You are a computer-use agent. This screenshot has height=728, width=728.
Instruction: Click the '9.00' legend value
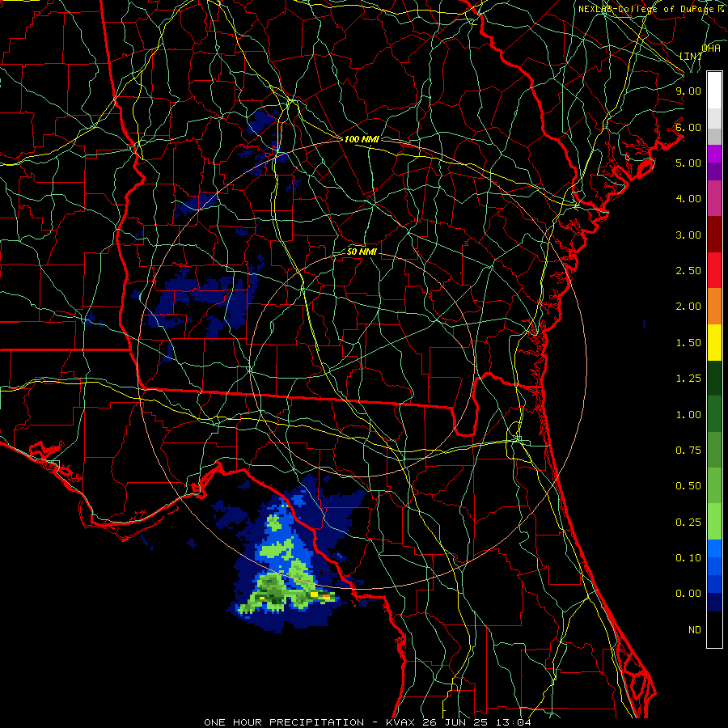[688, 91]
